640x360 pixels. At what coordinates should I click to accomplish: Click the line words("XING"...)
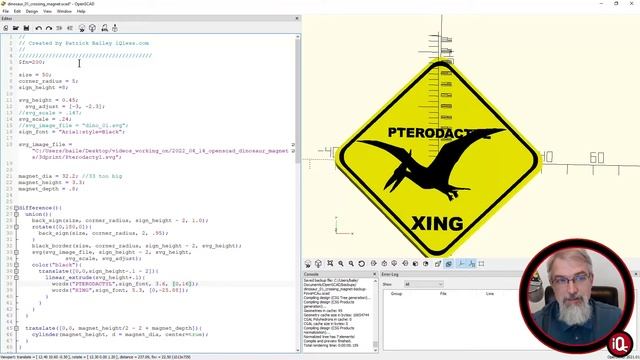click(x=120, y=290)
